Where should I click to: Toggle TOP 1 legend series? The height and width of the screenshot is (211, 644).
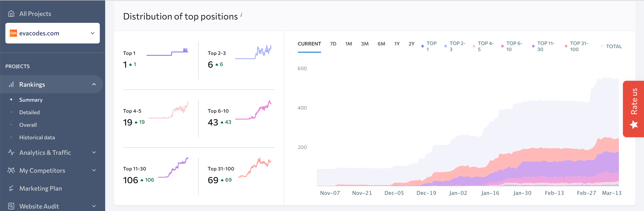[x=429, y=46]
